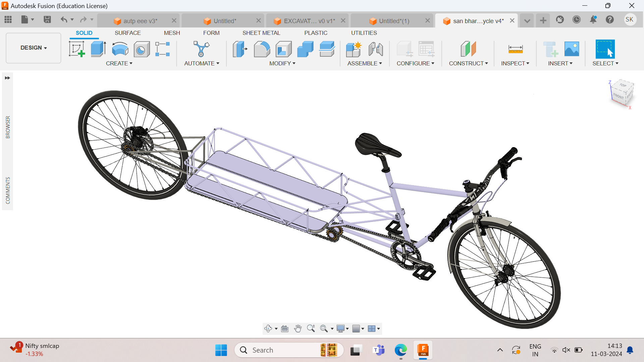Open the Display Settings dropdown in navigation bar
Screen dimensions: 644x362
(342, 328)
